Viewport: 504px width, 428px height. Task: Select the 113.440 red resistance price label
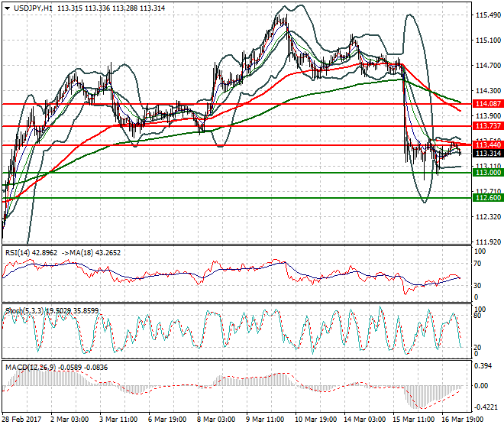[488, 144]
